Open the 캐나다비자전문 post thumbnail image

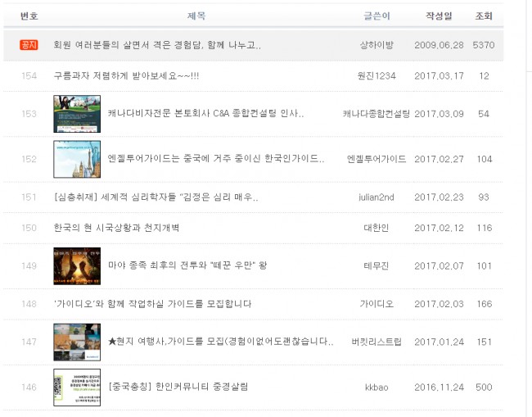click(77, 114)
